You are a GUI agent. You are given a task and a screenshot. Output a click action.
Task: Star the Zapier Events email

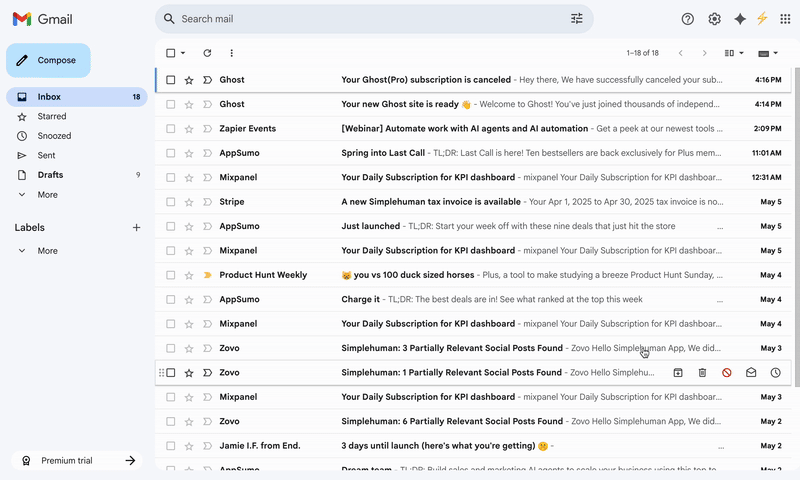(x=189, y=129)
